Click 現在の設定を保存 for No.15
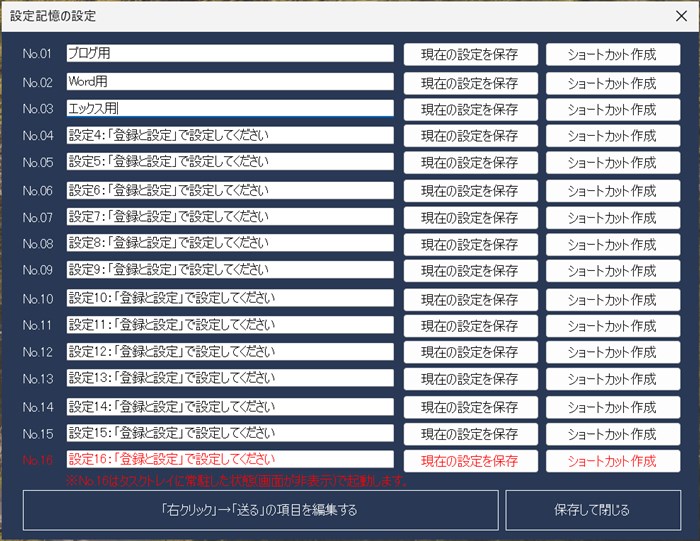 click(x=471, y=434)
